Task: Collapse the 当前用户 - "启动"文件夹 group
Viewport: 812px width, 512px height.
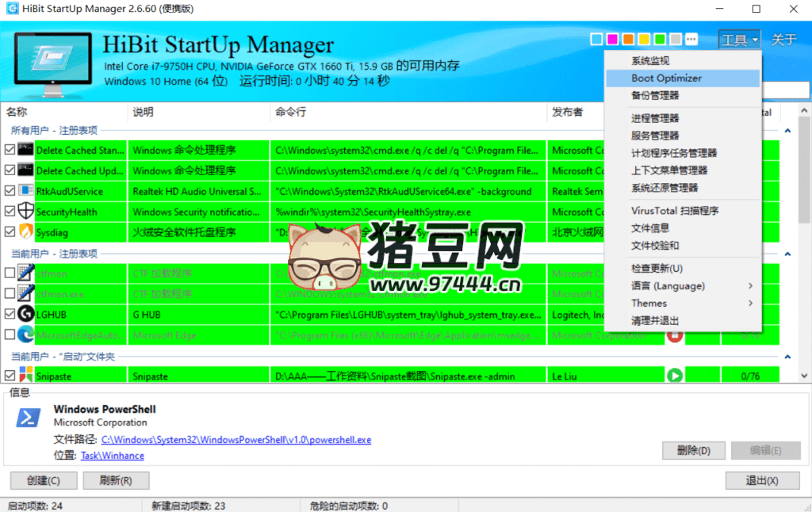Action: point(787,357)
